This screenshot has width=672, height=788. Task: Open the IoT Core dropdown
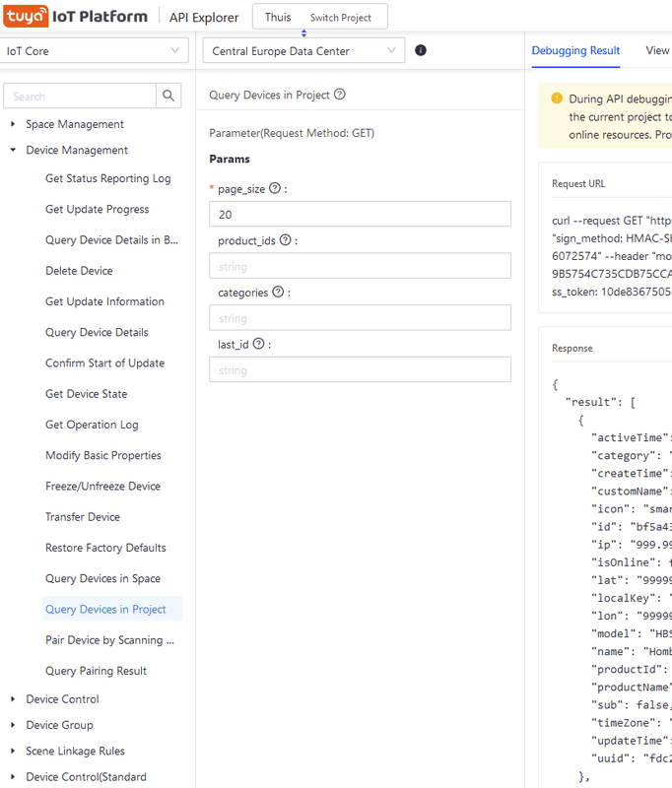95,51
